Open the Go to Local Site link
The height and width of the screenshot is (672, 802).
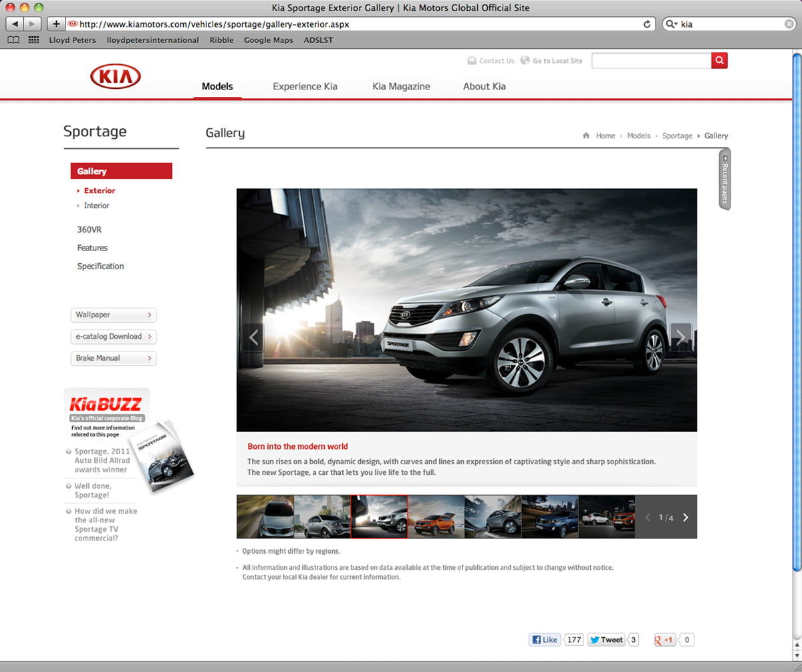tap(557, 61)
